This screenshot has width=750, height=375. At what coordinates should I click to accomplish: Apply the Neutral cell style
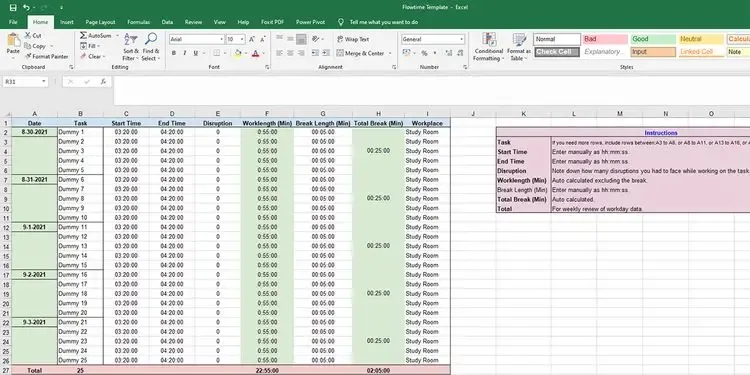tap(701, 39)
